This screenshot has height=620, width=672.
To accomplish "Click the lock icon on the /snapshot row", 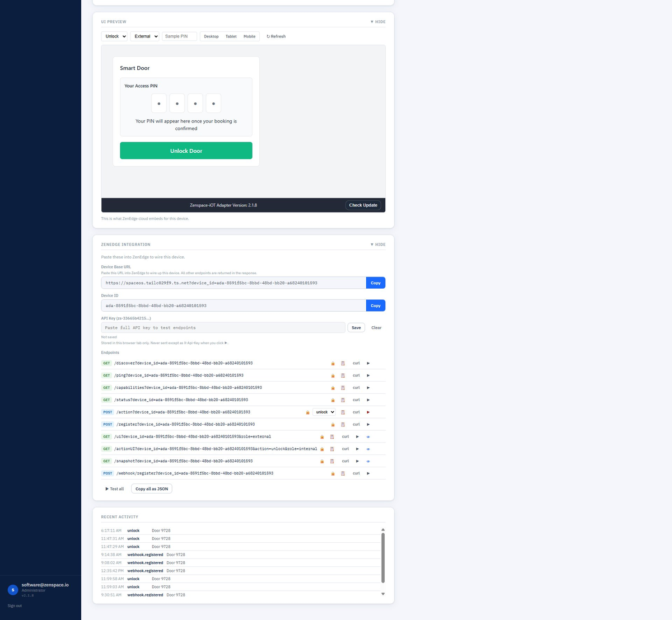I will coord(322,461).
